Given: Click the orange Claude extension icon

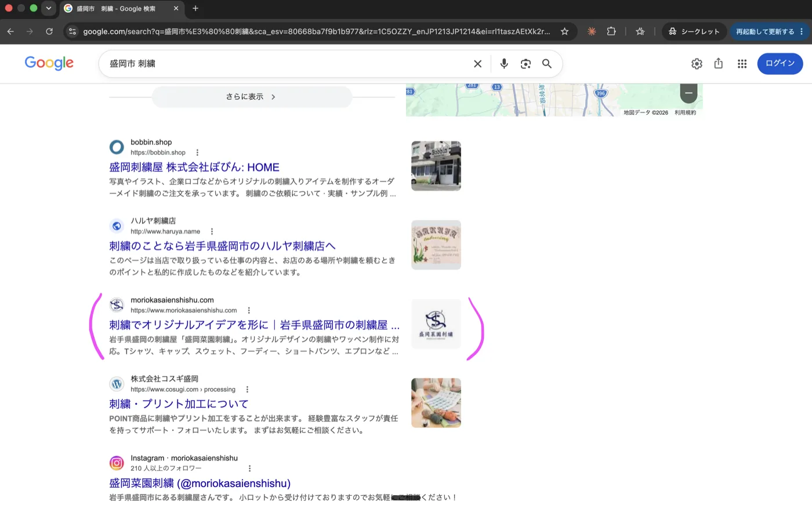Looking at the screenshot, I should coord(592,31).
